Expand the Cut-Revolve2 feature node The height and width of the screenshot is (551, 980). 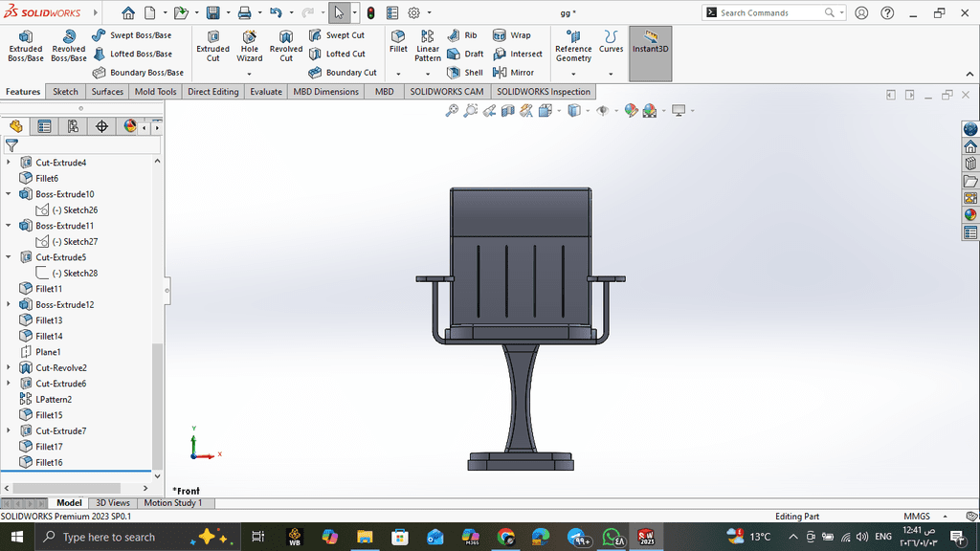(9, 367)
